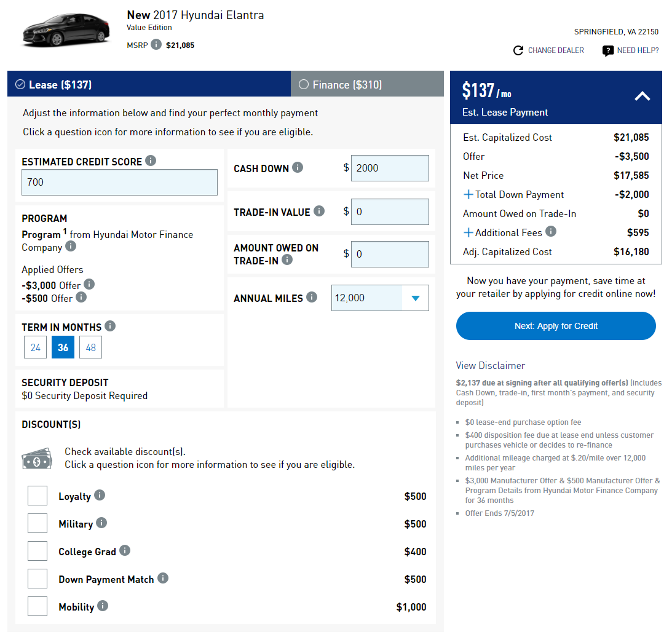Select the 24 month term
This screenshot has width=672, height=637.
[36, 347]
